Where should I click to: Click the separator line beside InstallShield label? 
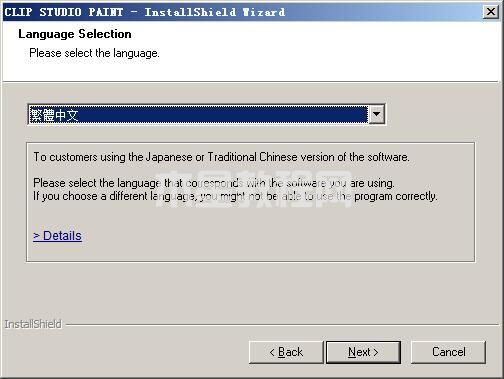pyautogui.click(x=283, y=324)
